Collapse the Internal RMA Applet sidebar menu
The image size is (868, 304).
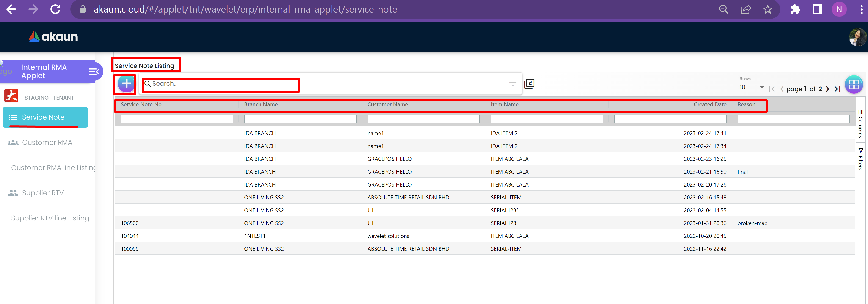point(94,71)
